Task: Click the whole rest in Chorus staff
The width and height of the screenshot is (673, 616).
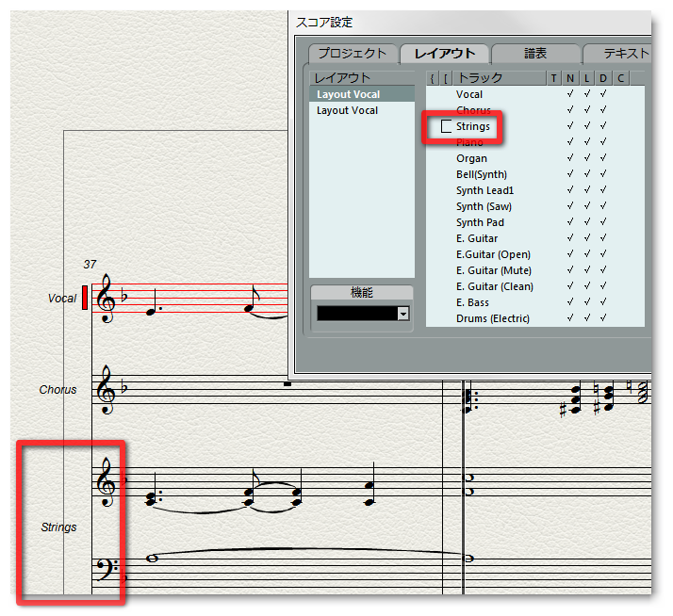Action: pyautogui.click(x=287, y=384)
